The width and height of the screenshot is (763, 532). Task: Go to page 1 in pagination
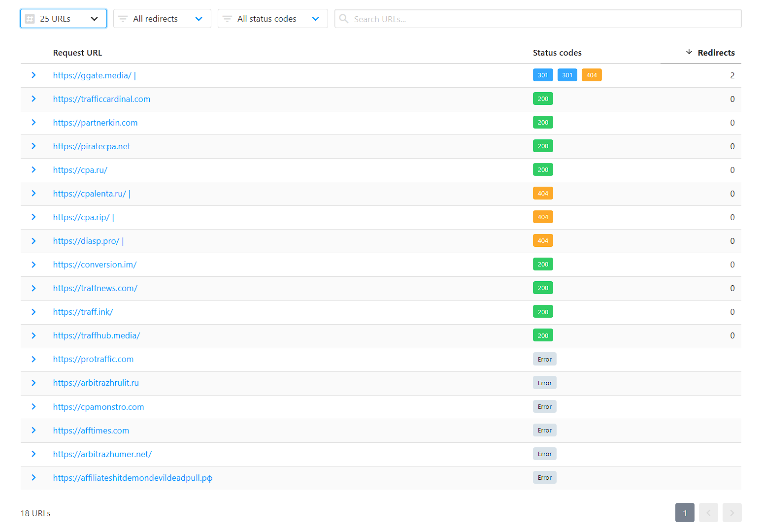[x=685, y=513]
